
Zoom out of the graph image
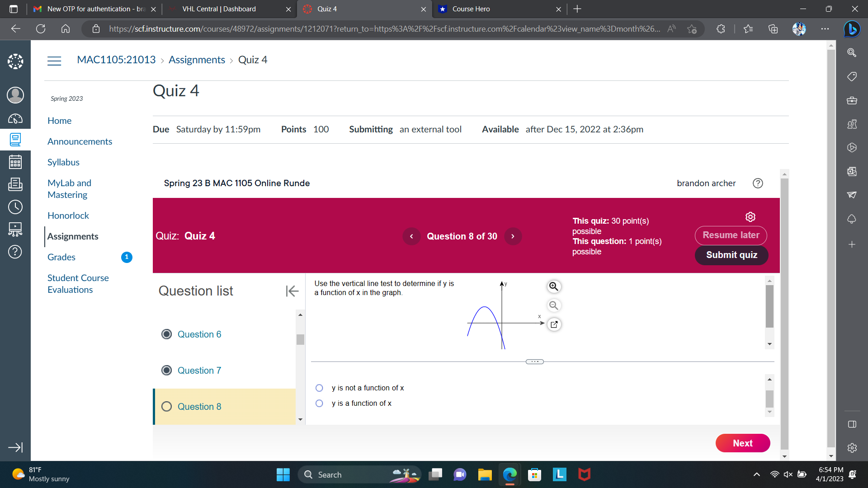553,305
